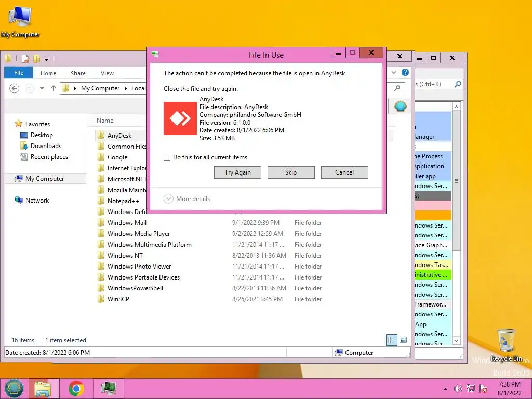The width and height of the screenshot is (532, 399).
Task: Sort by the Name column header
Action: (105, 121)
